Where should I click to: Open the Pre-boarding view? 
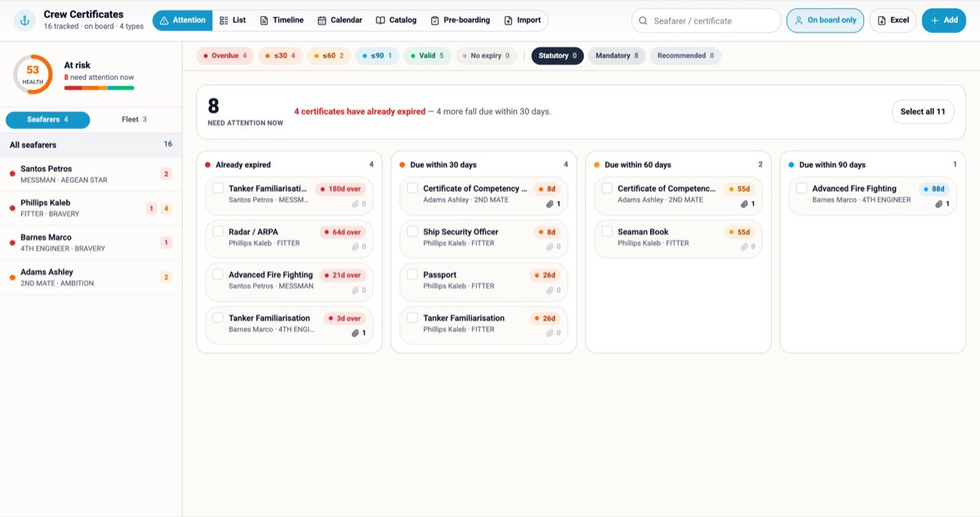pyautogui.click(x=461, y=20)
